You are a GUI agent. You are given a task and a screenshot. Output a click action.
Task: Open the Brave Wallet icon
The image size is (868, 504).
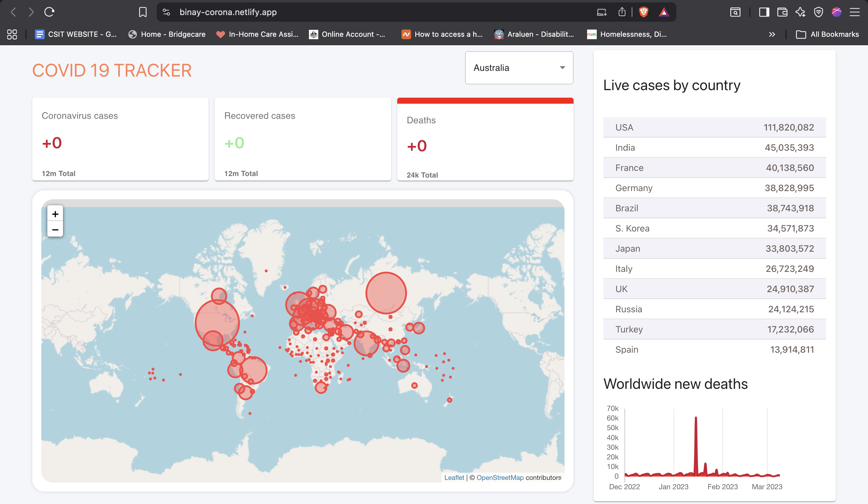pos(782,12)
